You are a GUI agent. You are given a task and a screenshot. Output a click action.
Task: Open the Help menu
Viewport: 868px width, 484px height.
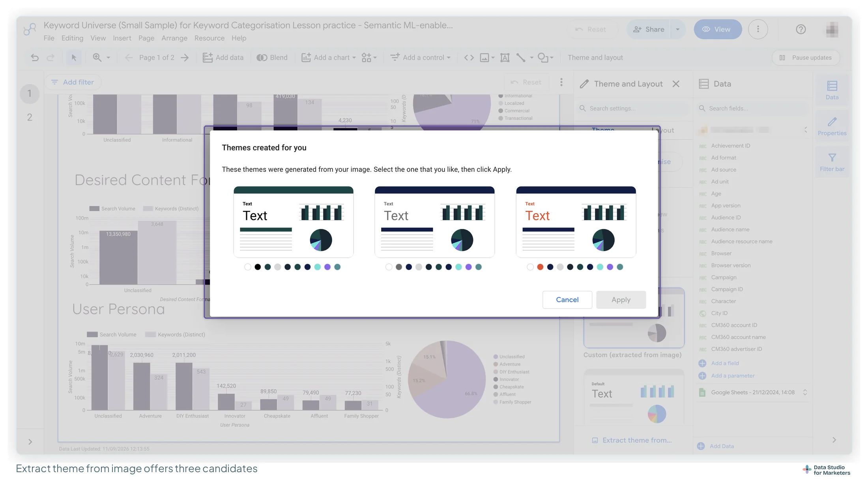(x=239, y=38)
